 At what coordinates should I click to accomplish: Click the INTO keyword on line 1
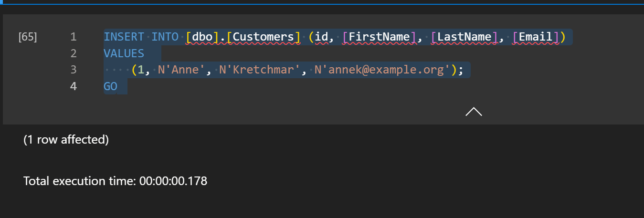point(165,37)
